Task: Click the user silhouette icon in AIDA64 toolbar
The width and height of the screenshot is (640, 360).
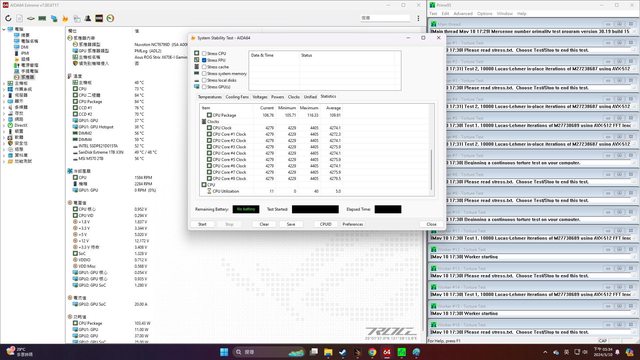Action: coord(88,18)
